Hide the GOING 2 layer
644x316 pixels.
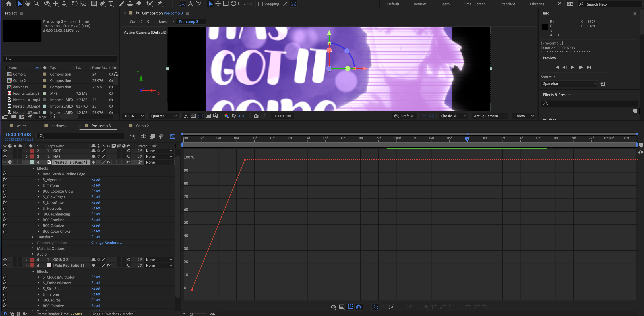pos(5,260)
